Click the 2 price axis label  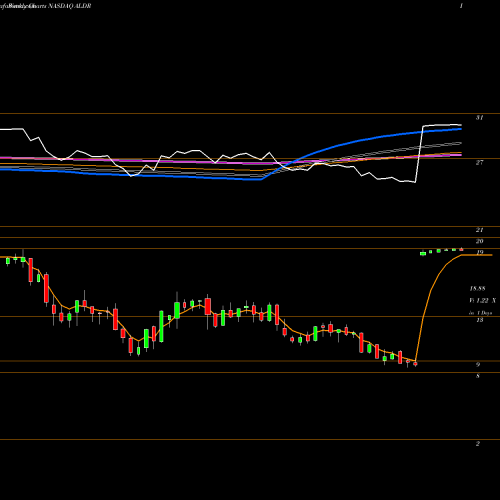(x=478, y=444)
